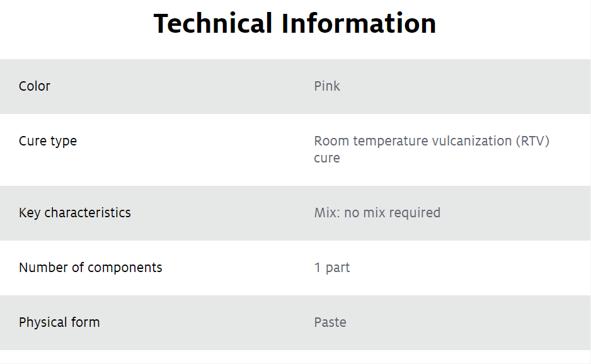Click the word temperature in the cure value

[x=391, y=141]
